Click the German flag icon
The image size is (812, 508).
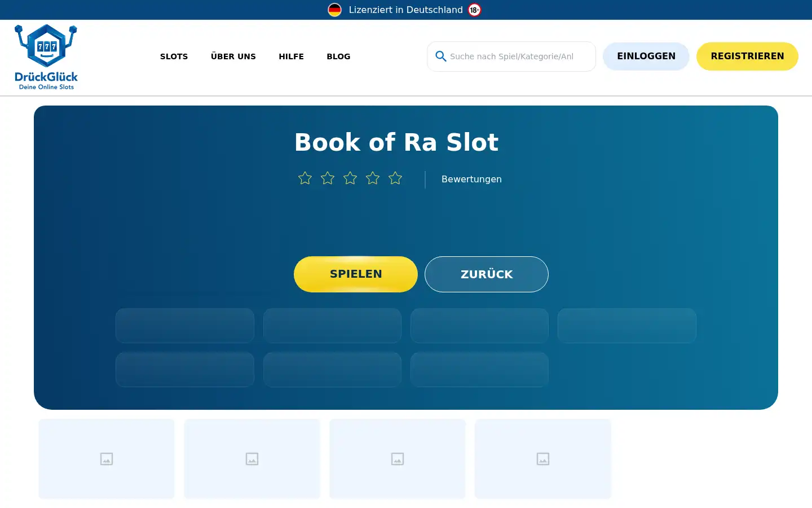pos(334,10)
